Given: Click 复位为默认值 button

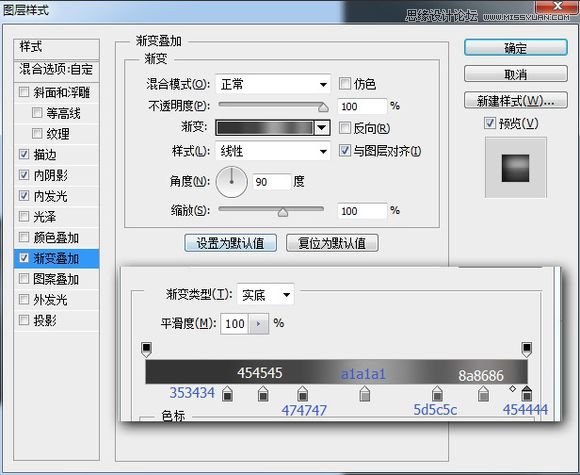Looking at the screenshot, I should (332, 243).
